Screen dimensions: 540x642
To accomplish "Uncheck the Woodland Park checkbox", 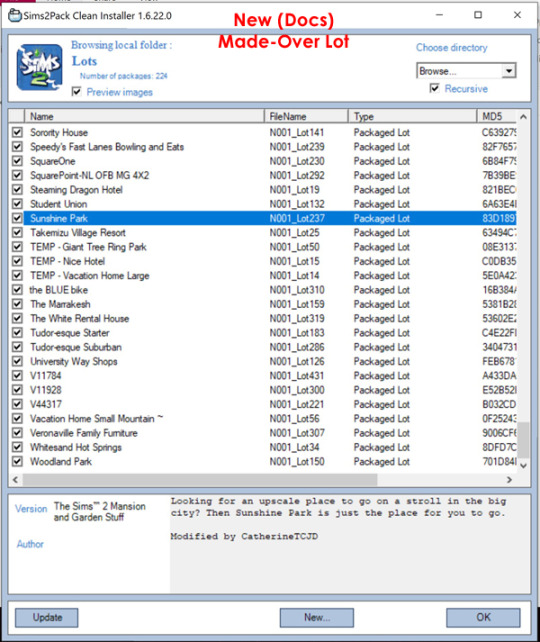I will (x=17, y=461).
